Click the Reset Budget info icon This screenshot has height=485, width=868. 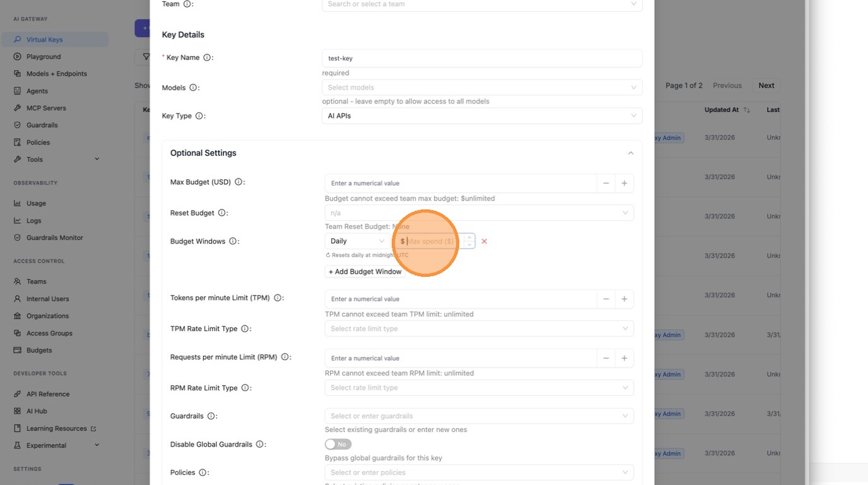221,213
